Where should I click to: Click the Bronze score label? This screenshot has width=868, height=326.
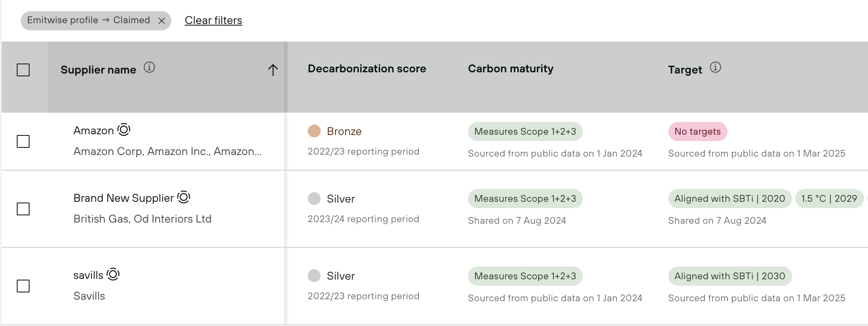344,131
